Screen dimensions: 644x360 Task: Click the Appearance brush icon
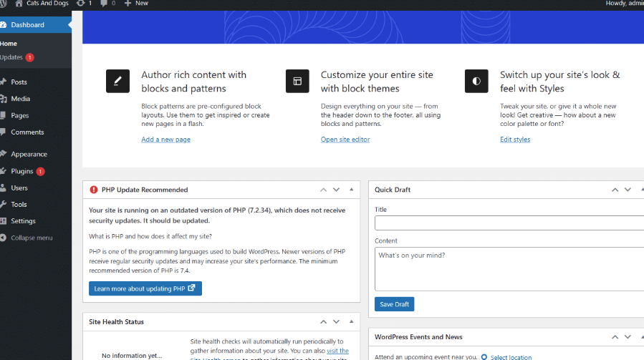click(4, 154)
